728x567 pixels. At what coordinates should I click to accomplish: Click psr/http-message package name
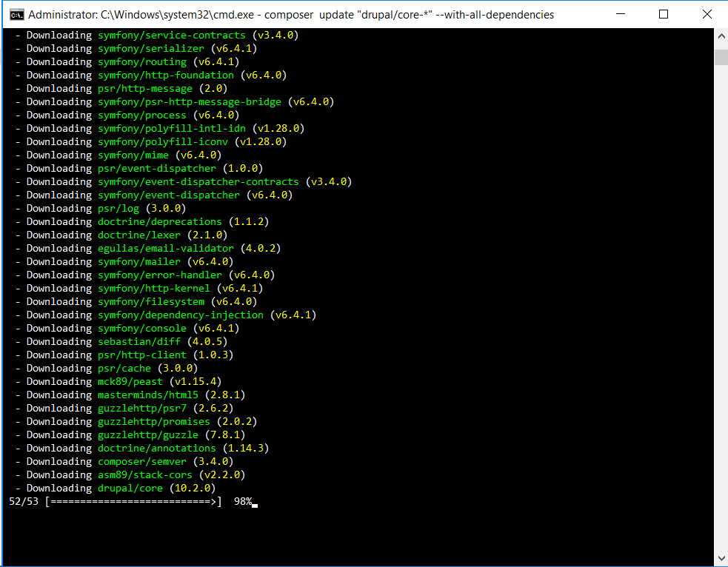pos(145,89)
